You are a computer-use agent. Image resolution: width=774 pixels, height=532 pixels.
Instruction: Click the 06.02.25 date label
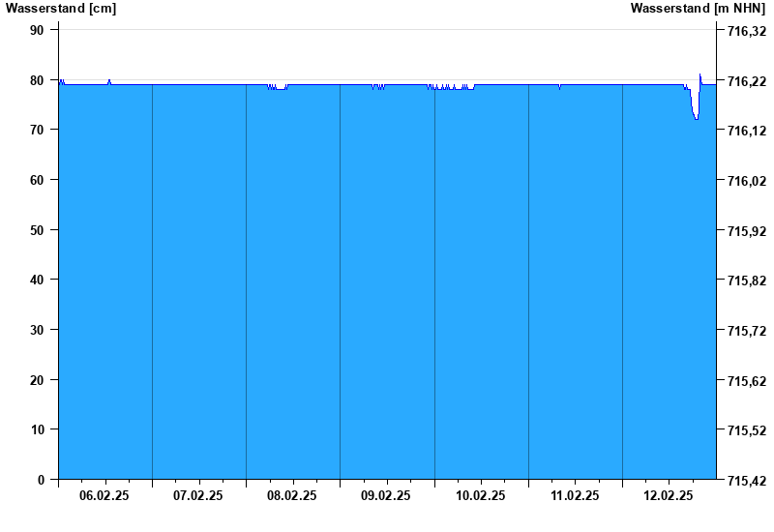104,495
